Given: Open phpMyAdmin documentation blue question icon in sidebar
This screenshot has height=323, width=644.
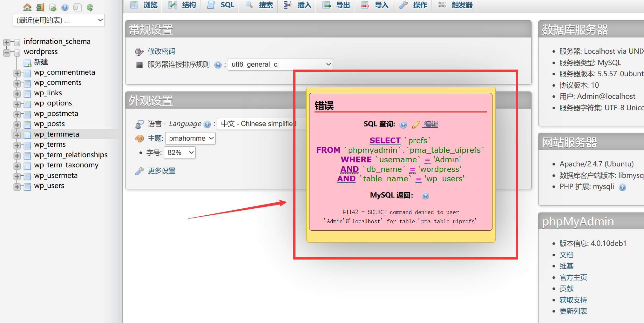Looking at the screenshot, I should pos(65,7).
